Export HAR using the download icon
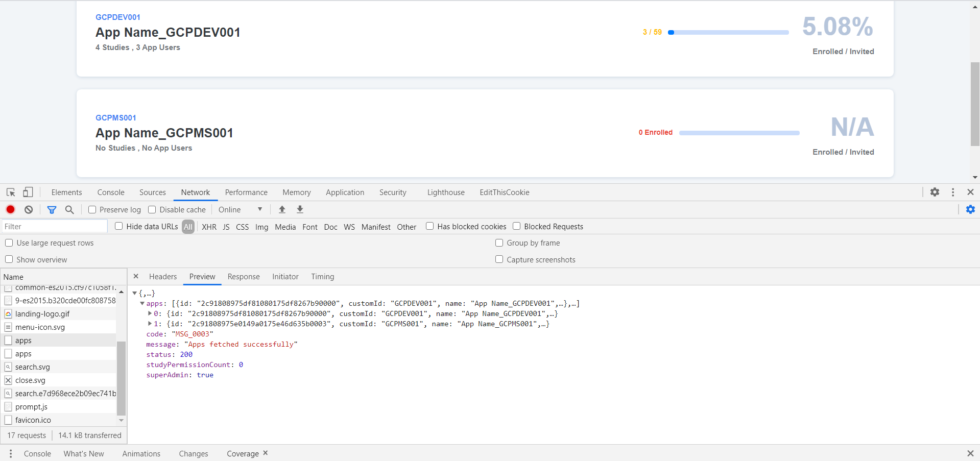980x461 pixels. coord(300,209)
